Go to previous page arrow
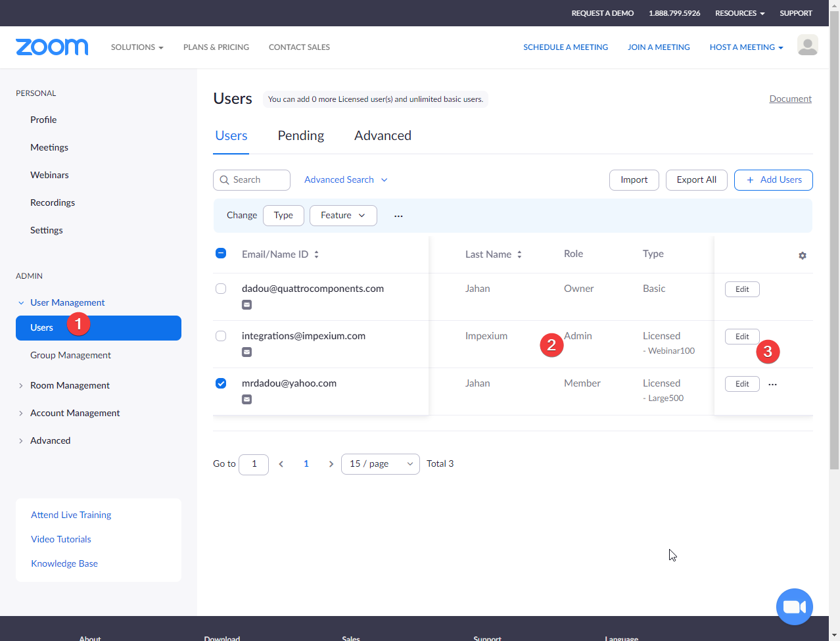Viewport: 840px width, 641px height. click(281, 464)
